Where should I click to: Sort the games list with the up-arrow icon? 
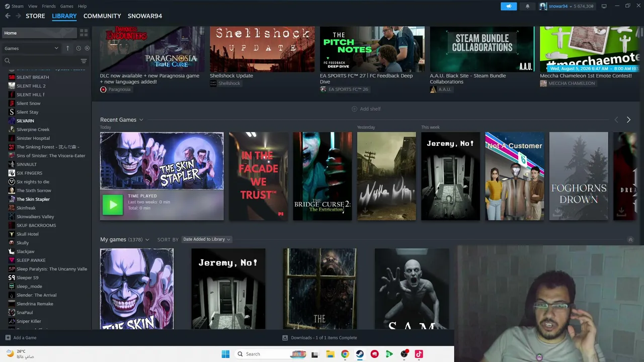pyautogui.click(x=67, y=48)
